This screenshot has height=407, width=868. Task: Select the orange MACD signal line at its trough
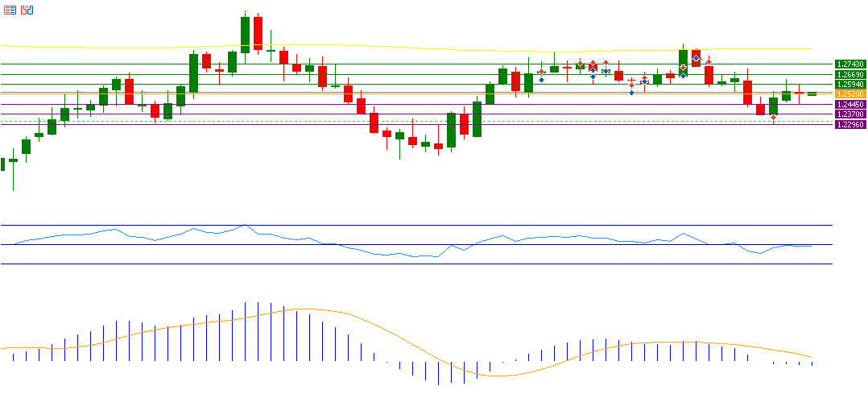coord(491,376)
